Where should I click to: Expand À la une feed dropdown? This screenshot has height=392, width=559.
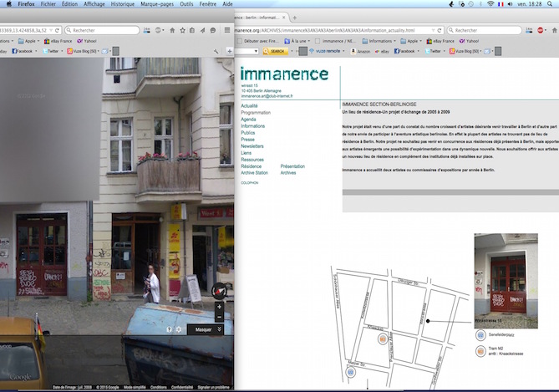(309, 41)
